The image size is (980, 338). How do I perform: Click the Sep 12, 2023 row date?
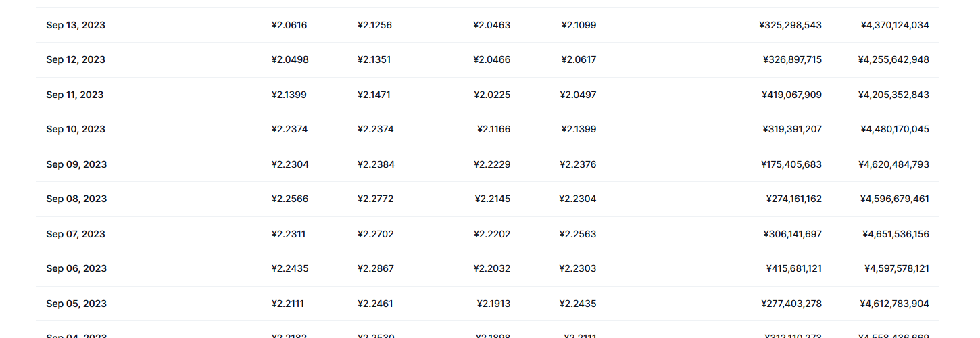76,59
